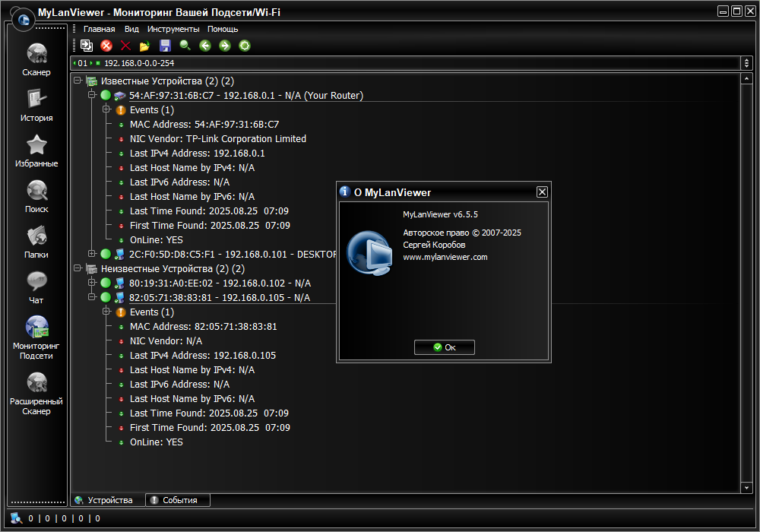This screenshot has height=532, width=760.
Task: Open the Вид menu
Action: pos(131,29)
